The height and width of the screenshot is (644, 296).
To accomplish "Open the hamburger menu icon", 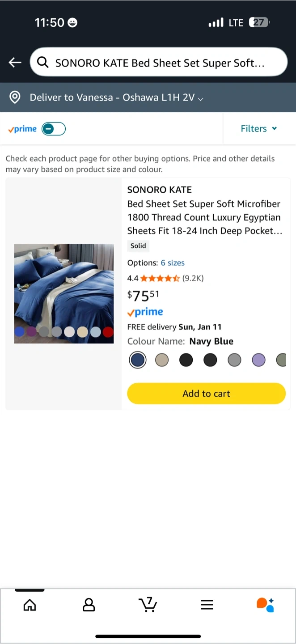I will [x=207, y=605].
